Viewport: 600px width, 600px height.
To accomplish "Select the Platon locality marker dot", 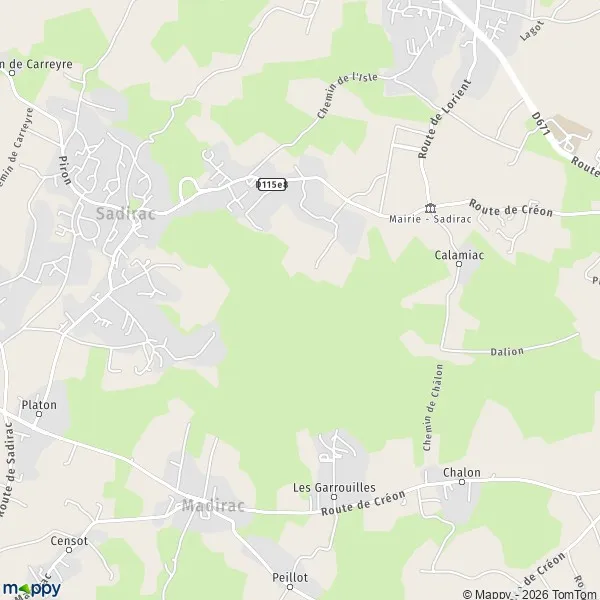I will 39,414.
